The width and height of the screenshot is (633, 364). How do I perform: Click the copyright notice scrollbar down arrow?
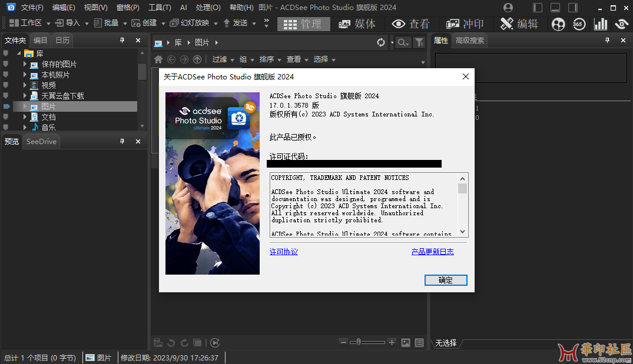[x=463, y=232]
